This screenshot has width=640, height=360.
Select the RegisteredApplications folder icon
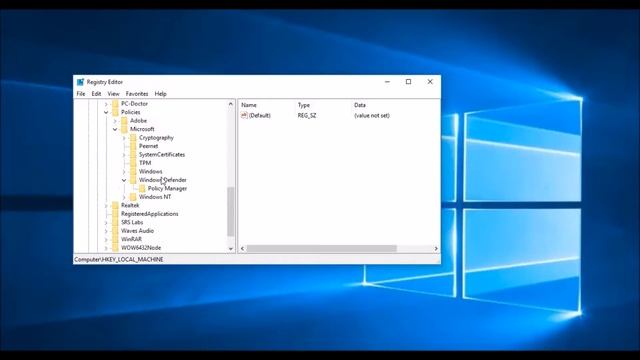coord(116,214)
